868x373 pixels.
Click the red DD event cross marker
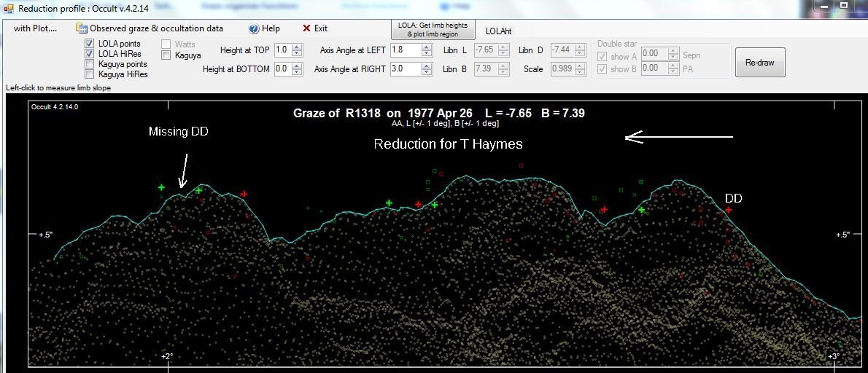[729, 210]
